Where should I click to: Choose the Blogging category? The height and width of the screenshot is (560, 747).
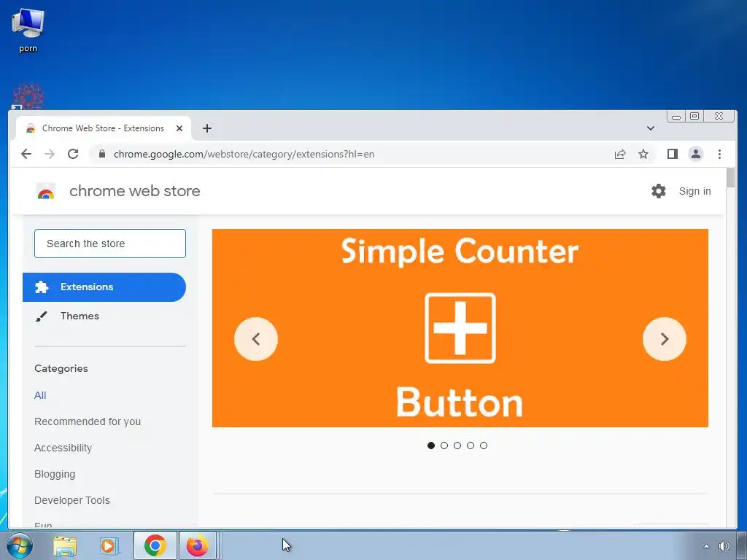55,474
